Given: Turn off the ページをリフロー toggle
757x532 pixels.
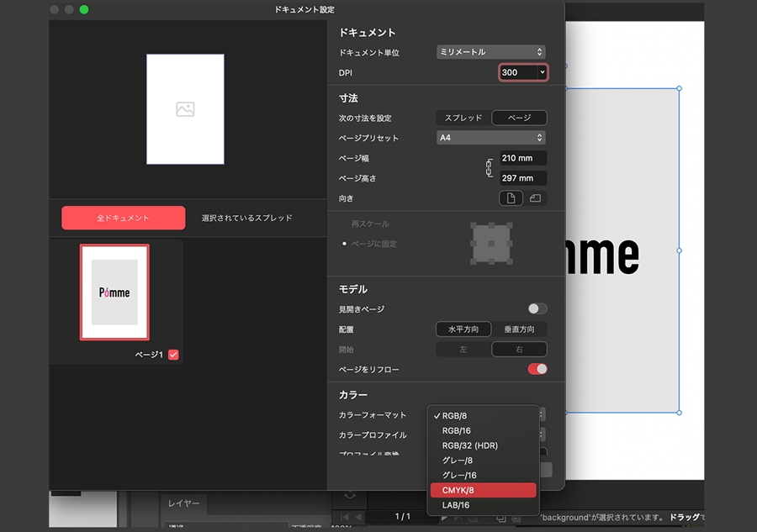Looking at the screenshot, I should 536,369.
